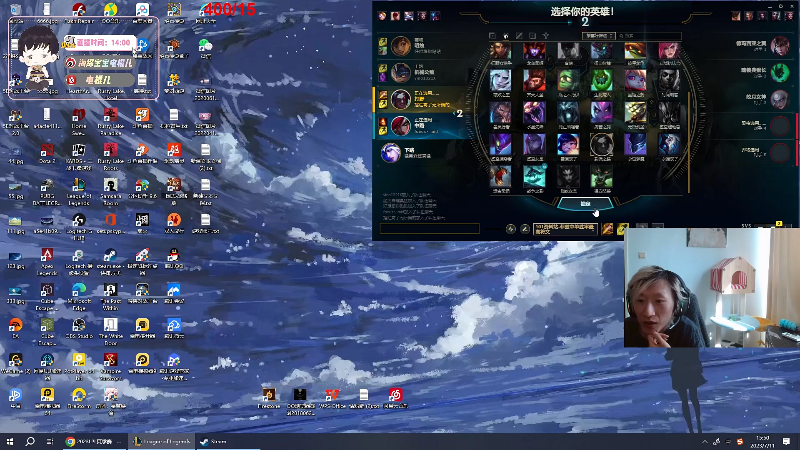Click highlighted third teammate's portrait
This screenshot has height=450, width=800.
tap(401, 99)
